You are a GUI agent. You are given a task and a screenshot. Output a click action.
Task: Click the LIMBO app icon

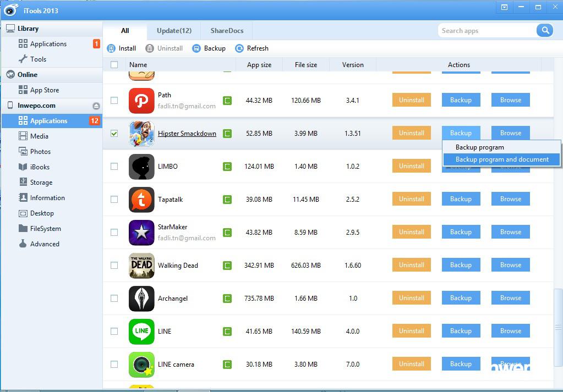click(x=141, y=167)
